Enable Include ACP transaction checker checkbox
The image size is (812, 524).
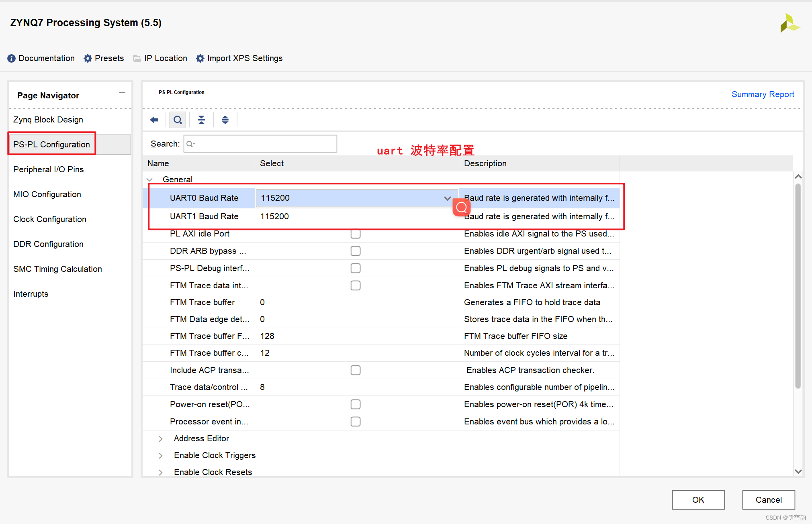355,370
